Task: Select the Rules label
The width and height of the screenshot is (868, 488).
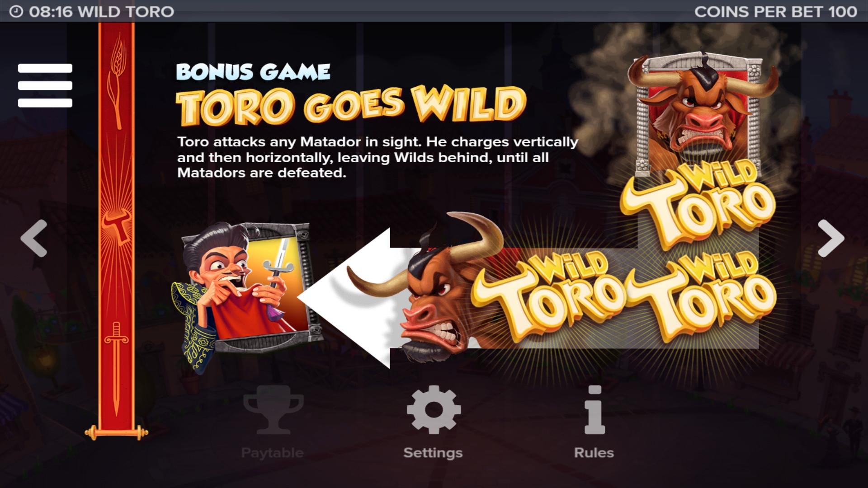Action: [x=594, y=453]
